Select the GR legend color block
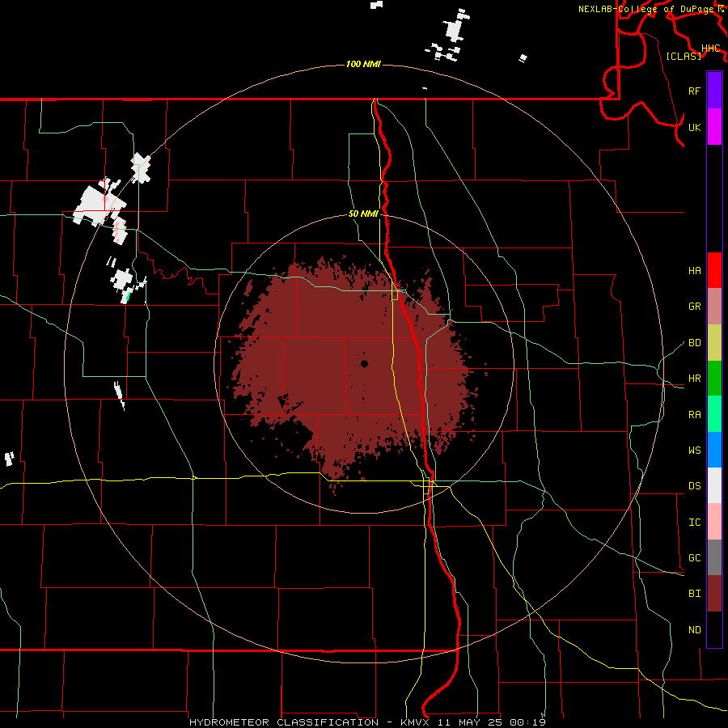Viewport: 728px width, 728px height. [x=714, y=307]
